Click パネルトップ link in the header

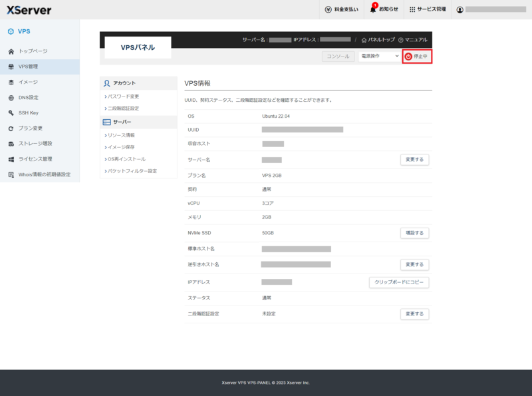[x=378, y=40]
